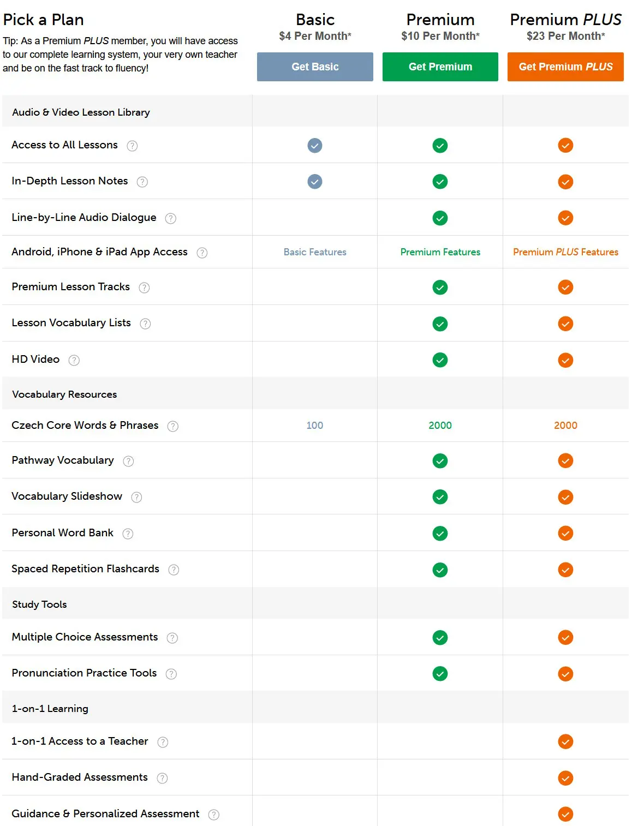Show info for 1-on-1 Access to a Teacher
This screenshot has width=644, height=826.
(163, 742)
